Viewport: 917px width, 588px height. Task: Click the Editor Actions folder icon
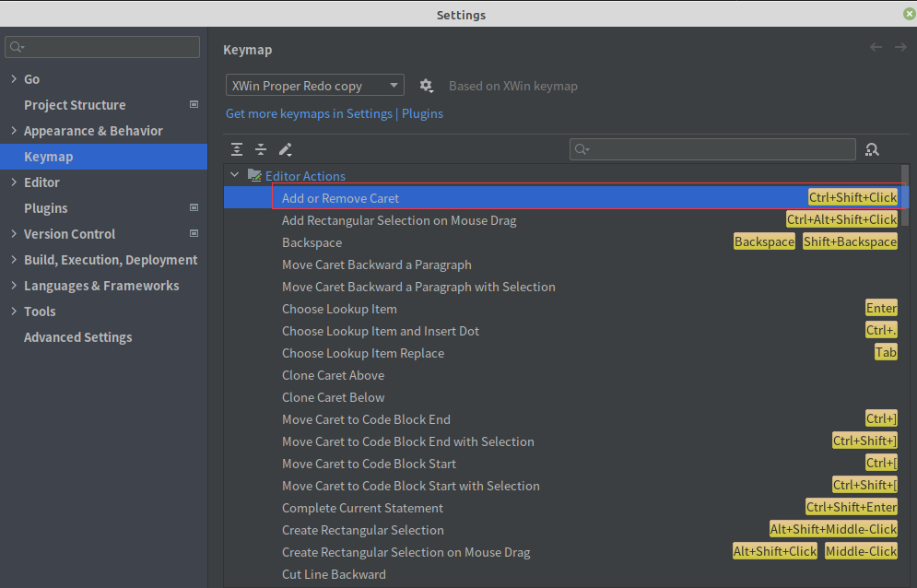click(254, 175)
